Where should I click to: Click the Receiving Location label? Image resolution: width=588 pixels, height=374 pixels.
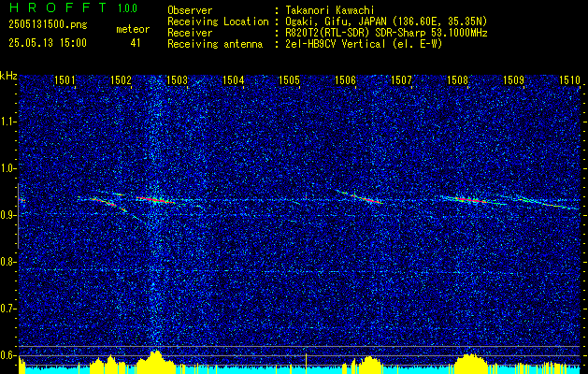coord(218,22)
